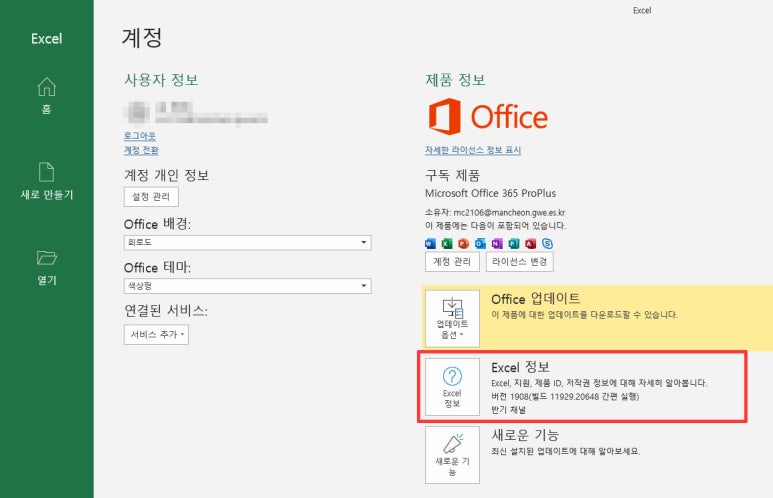Click the green Excel app icon

click(447, 244)
